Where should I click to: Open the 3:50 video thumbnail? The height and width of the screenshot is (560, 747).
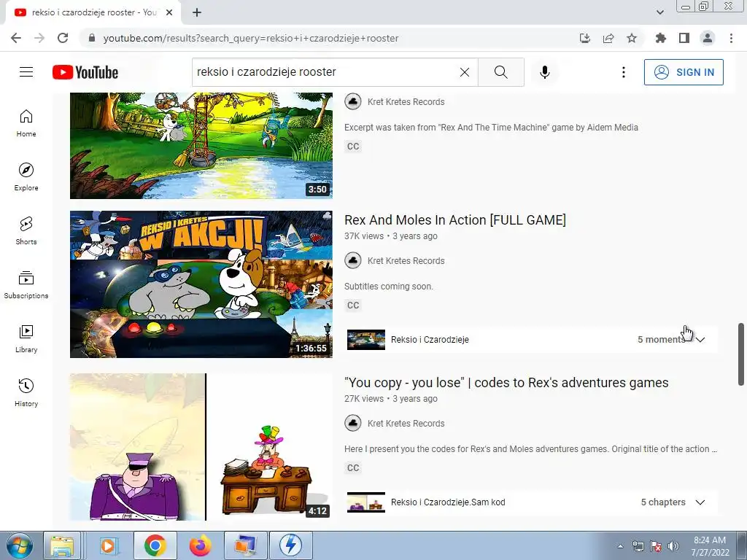201,145
